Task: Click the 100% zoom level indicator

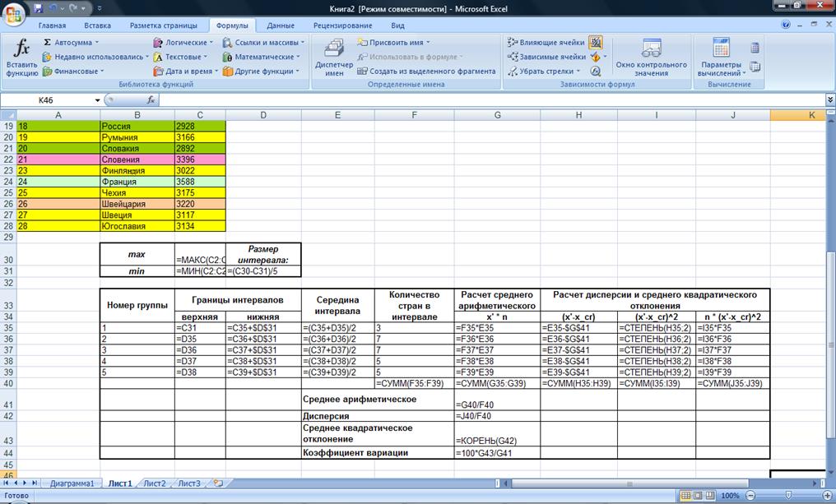Action: click(x=730, y=496)
